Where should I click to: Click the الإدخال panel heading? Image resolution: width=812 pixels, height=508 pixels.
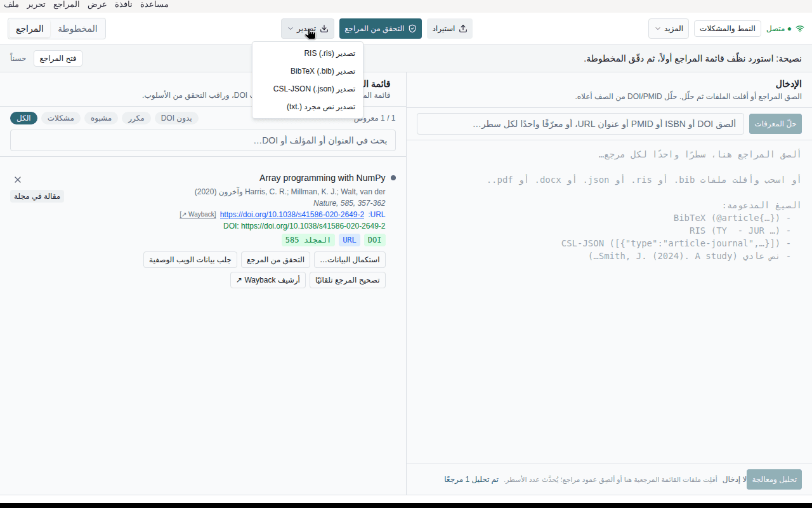coord(789,84)
